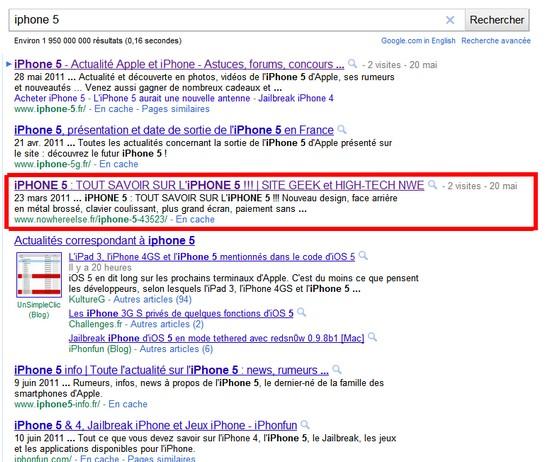This screenshot has height=462, width=550.
Task: Click the 'Challenges.fr' source name
Action: click(95, 324)
